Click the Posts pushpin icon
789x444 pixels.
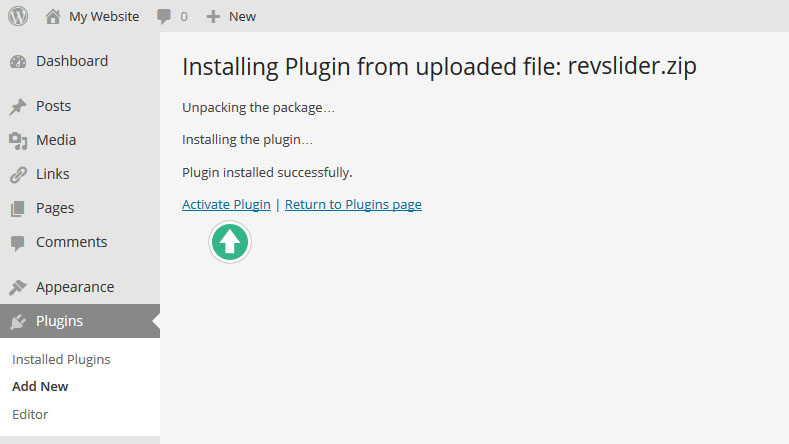[18, 107]
